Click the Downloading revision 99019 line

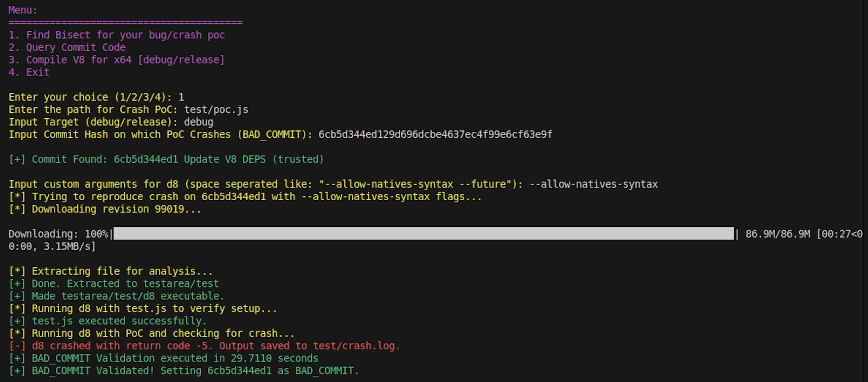coord(105,209)
